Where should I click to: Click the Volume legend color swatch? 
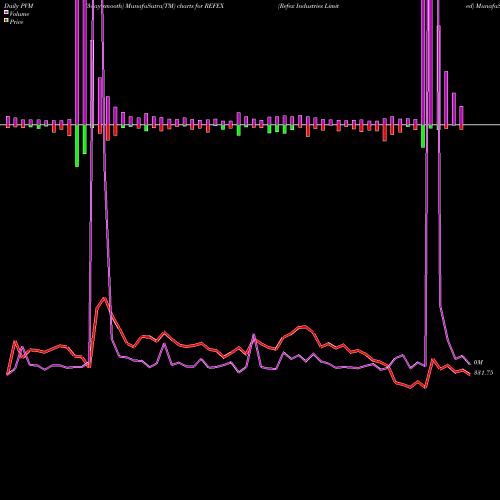[x=6, y=12]
